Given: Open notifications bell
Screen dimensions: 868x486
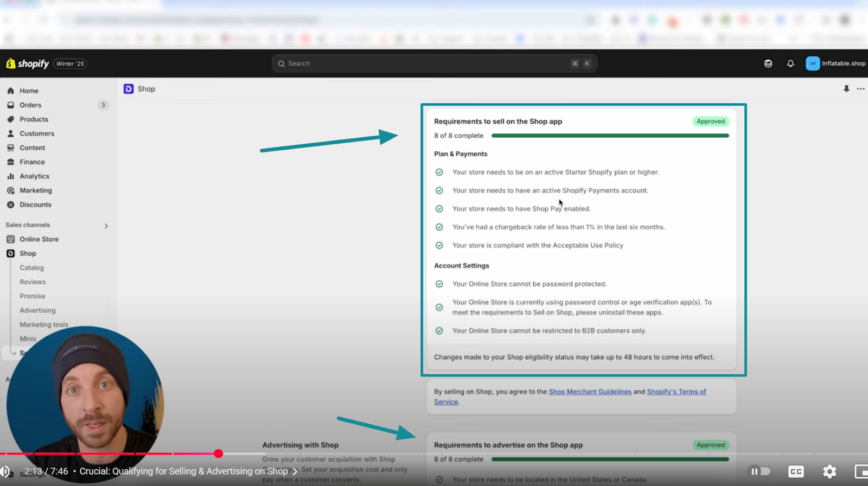Looking at the screenshot, I should 790,63.
